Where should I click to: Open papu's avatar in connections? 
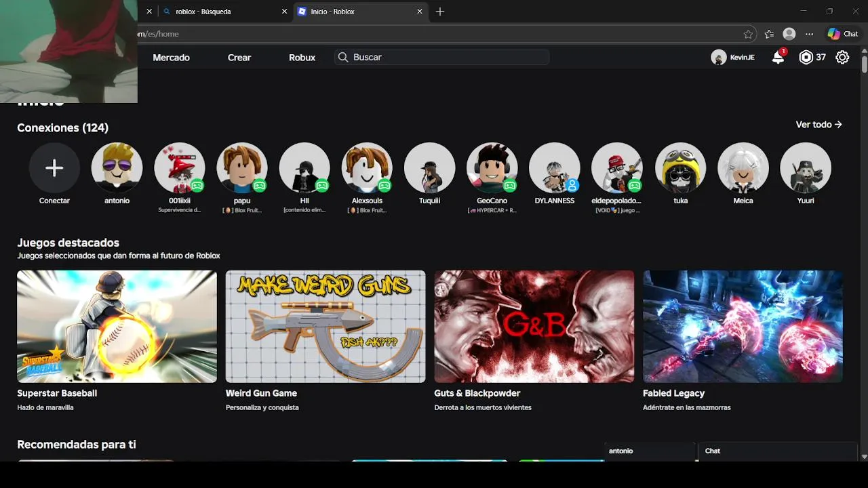point(242,168)
